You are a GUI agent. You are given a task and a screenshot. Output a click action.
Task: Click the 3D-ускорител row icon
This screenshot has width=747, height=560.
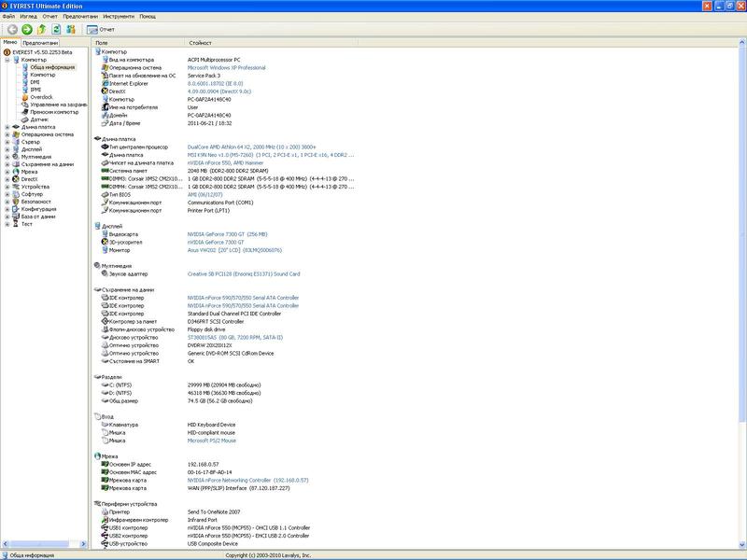pyautogui.click(x=105, y=242)
